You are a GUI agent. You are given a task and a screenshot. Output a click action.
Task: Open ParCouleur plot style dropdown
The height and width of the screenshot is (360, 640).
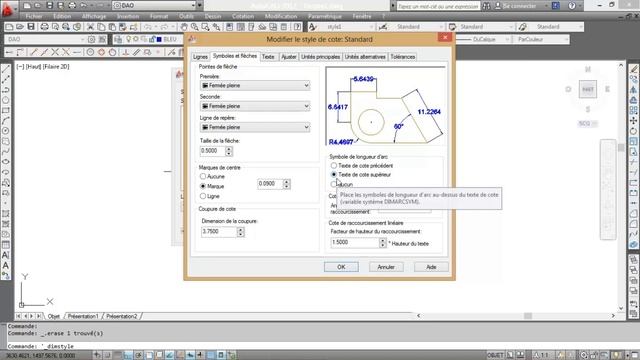pyautogui.click(x=542, y=39)
